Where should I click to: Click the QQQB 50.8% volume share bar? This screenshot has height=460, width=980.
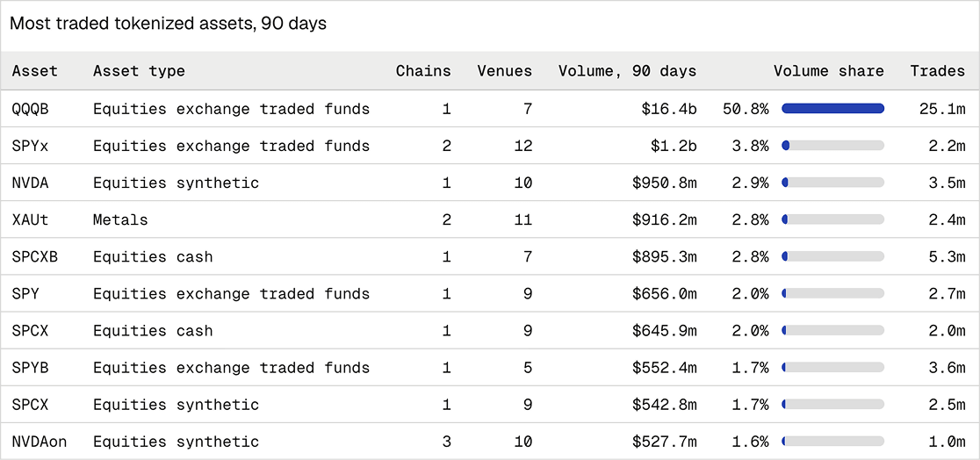point(833,109)
